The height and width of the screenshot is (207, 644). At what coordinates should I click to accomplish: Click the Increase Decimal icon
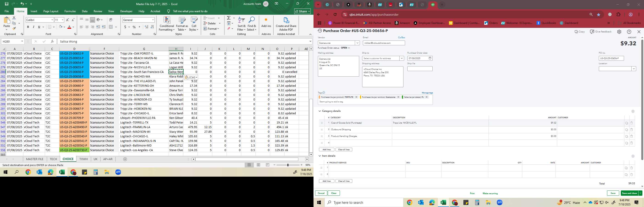click(x=146, y=27)
